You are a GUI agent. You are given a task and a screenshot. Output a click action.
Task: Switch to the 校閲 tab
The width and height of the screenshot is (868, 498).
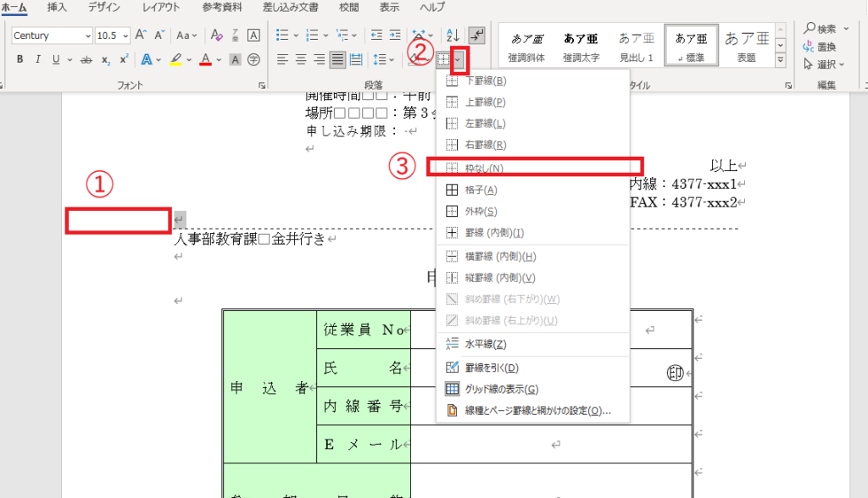coord(348,7)
